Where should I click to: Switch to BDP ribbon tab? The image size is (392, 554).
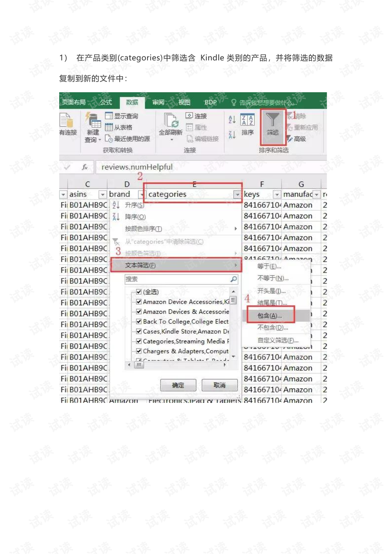point(210,102)
